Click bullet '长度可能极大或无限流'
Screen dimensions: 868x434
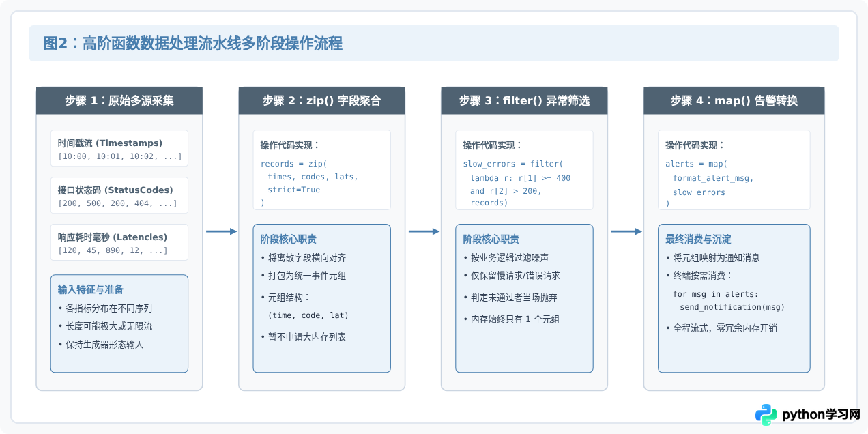pyautogui.click(x=104, y=326)
